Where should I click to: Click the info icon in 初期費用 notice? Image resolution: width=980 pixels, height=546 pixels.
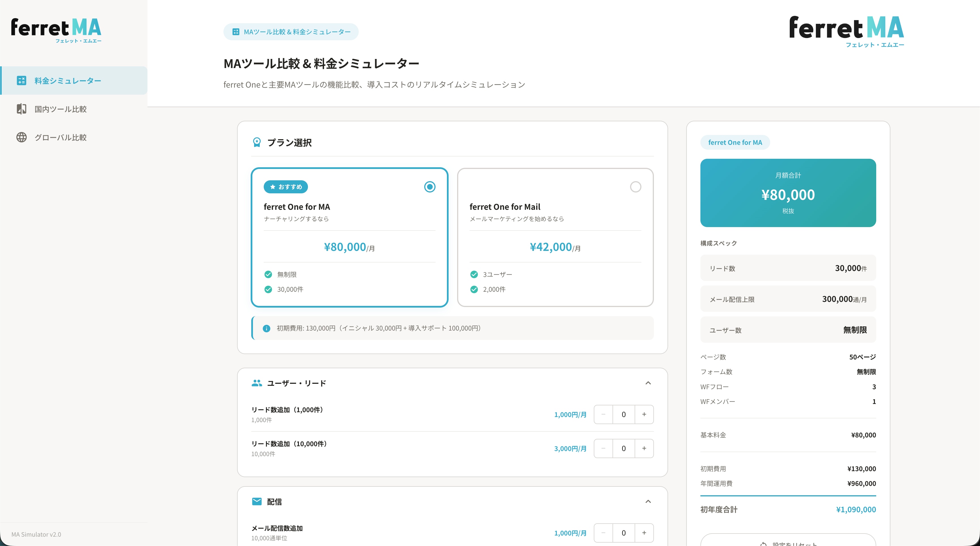(x=266, y=328)
